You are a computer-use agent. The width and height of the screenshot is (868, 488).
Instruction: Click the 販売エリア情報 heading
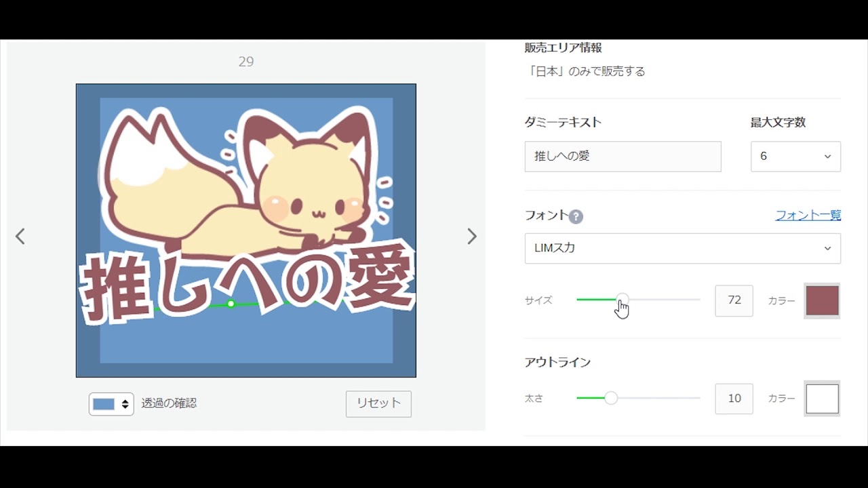coord(563,47)
